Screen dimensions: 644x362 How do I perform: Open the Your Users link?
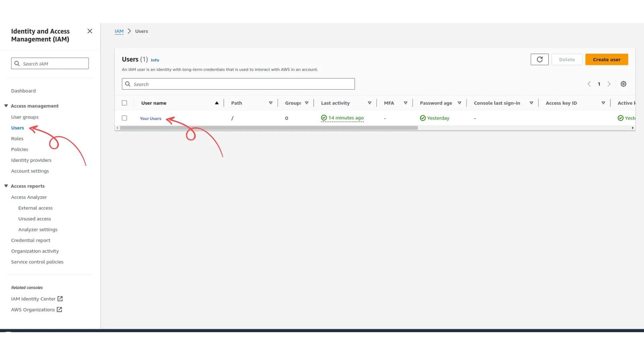[x=150, y=118]
